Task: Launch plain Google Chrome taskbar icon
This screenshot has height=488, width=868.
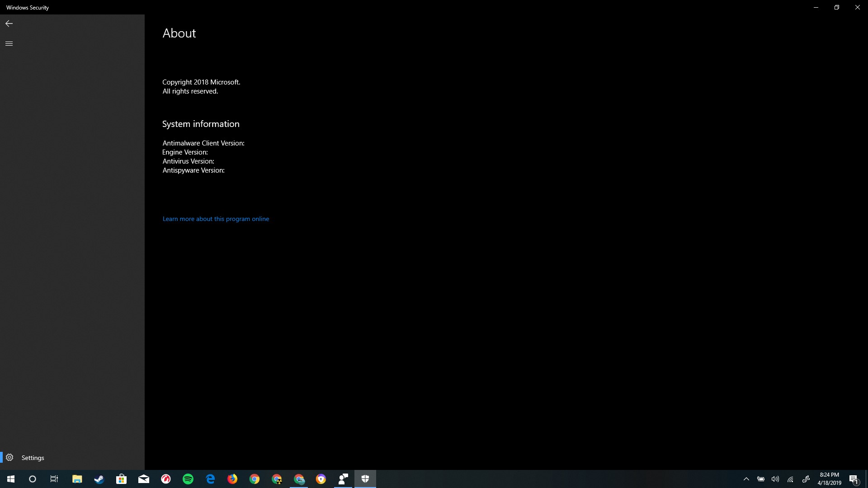Action: click(255, 479)
